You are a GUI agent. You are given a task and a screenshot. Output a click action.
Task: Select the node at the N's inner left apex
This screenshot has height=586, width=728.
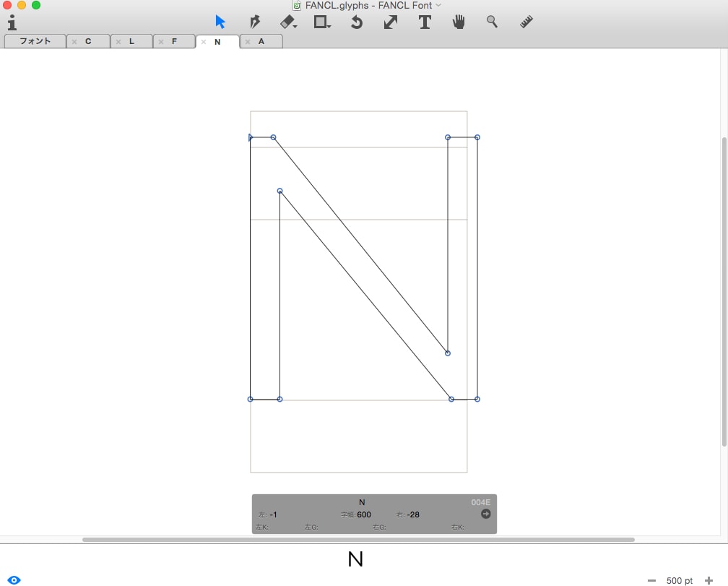pos(279,191)
